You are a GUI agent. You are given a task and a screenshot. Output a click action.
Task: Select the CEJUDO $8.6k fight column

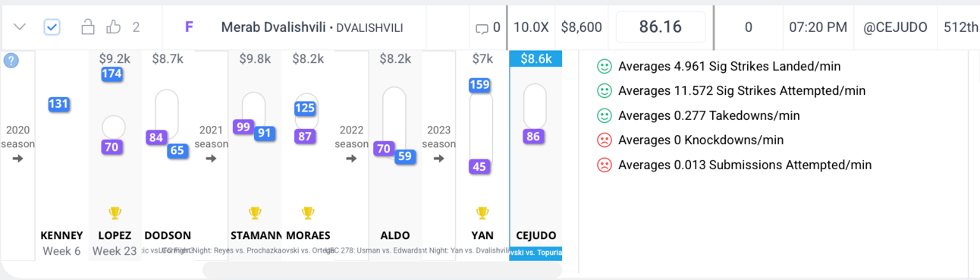(x=536, y=156)
